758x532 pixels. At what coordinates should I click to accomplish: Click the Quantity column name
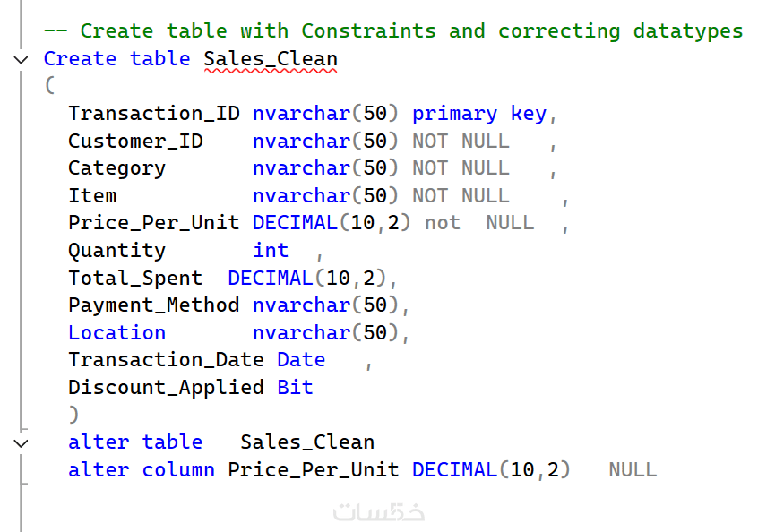click(116, 251)
